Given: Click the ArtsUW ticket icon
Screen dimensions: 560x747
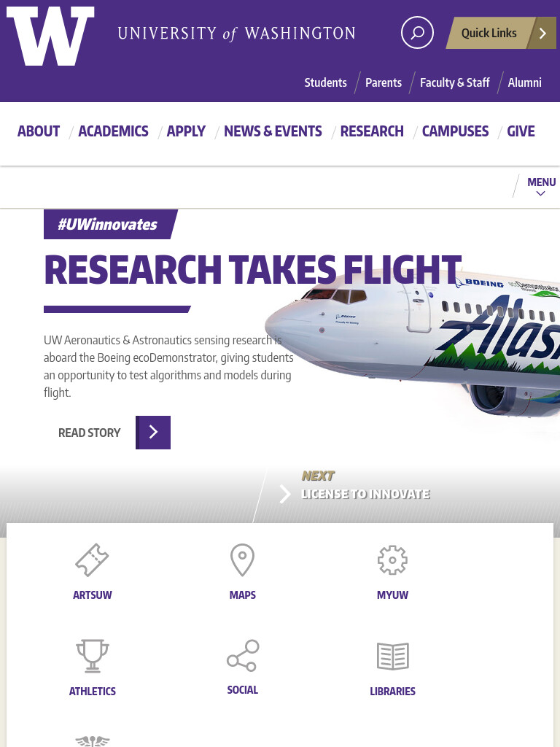Looking at the screenshot, I should tap(92, 560).
